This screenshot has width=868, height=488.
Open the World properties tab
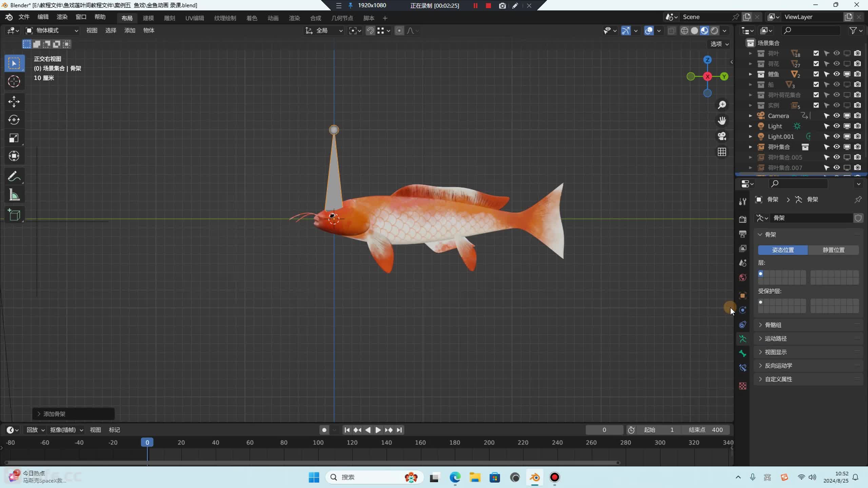coord(743,278)
